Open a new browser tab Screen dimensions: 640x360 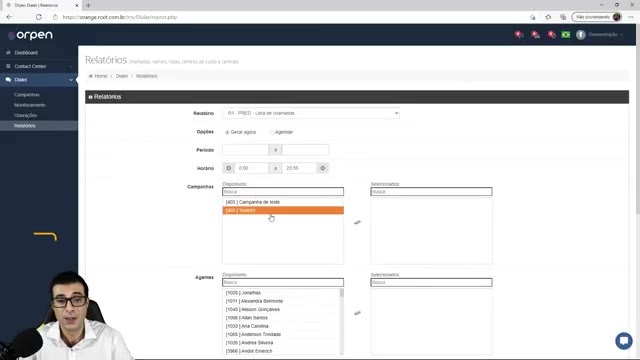[88, 5]
